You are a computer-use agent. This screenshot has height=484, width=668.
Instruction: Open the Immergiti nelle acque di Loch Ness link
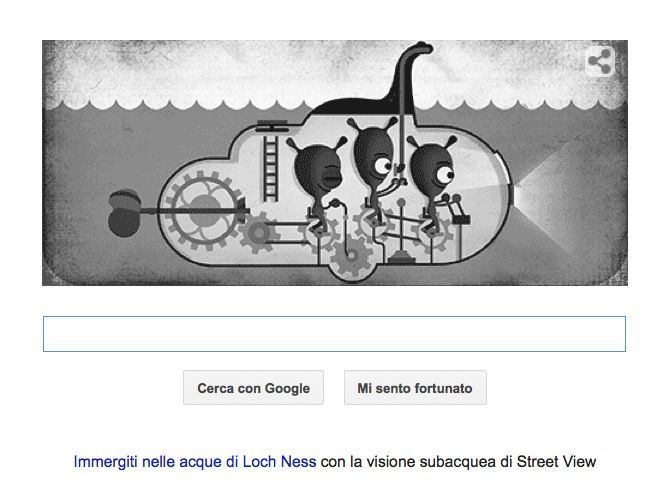pos(195,462)
